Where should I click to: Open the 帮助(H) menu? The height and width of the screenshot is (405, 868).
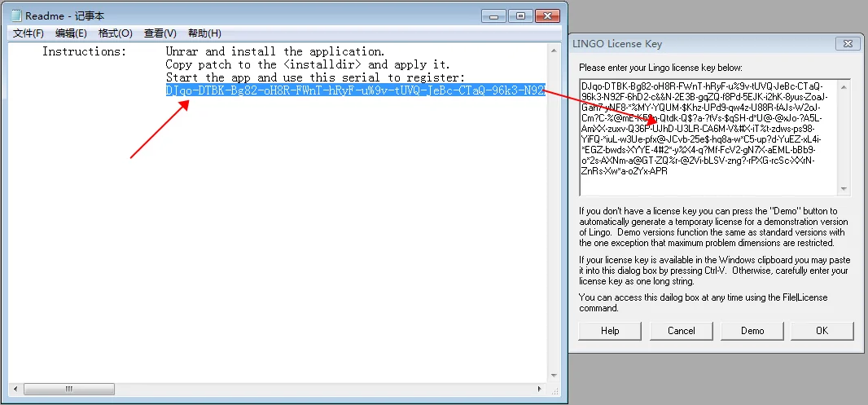[204, 33]
